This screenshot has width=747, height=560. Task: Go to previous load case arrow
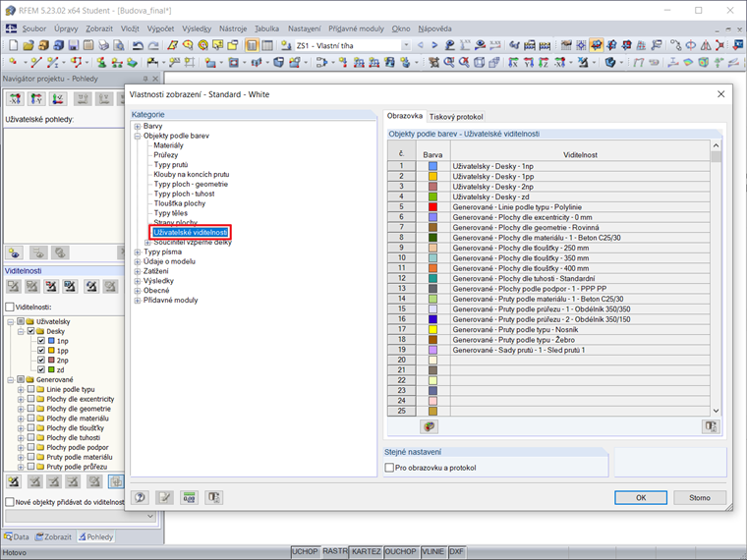[x=421, y=46]
